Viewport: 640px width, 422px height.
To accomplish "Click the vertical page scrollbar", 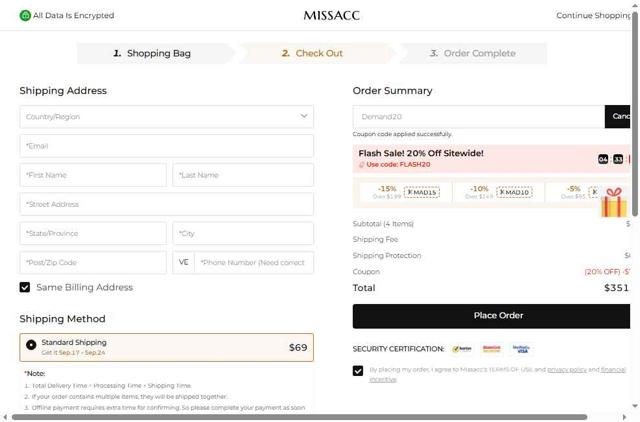I will [x=635, y=112].
